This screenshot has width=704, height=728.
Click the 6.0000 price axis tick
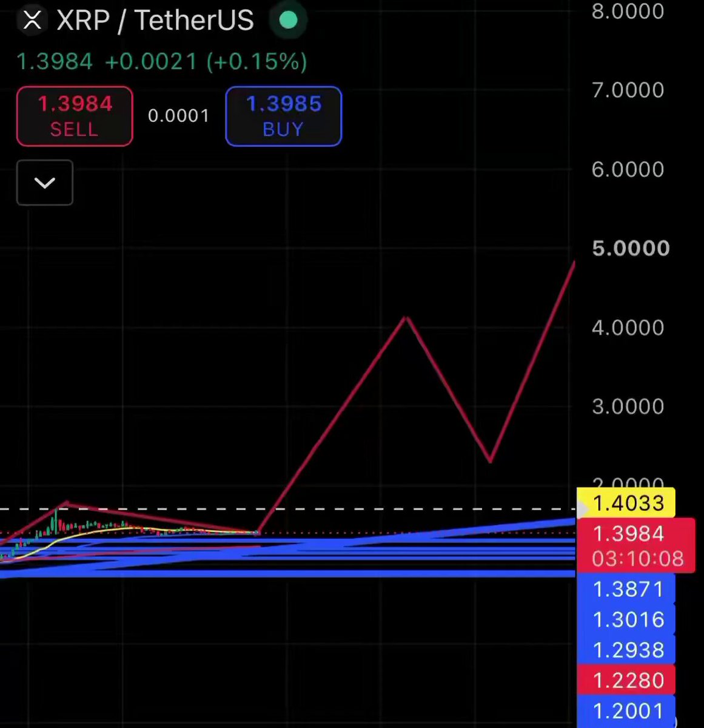pos(628,169)
